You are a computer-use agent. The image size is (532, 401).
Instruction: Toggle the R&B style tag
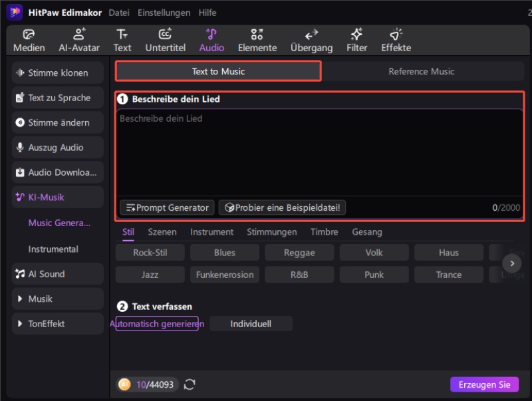pos(299,275)
